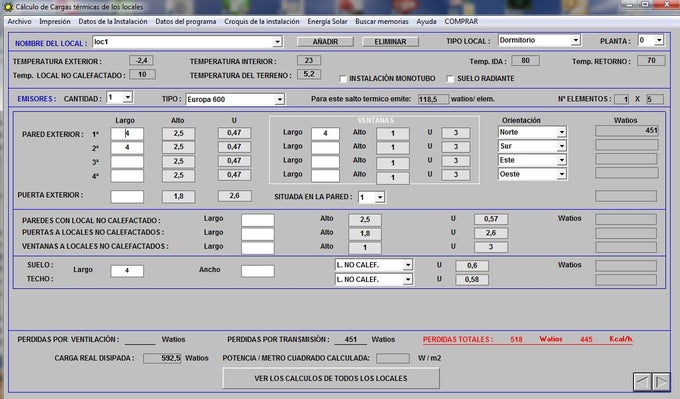Open the Oeste orientation dropdown

562,174
